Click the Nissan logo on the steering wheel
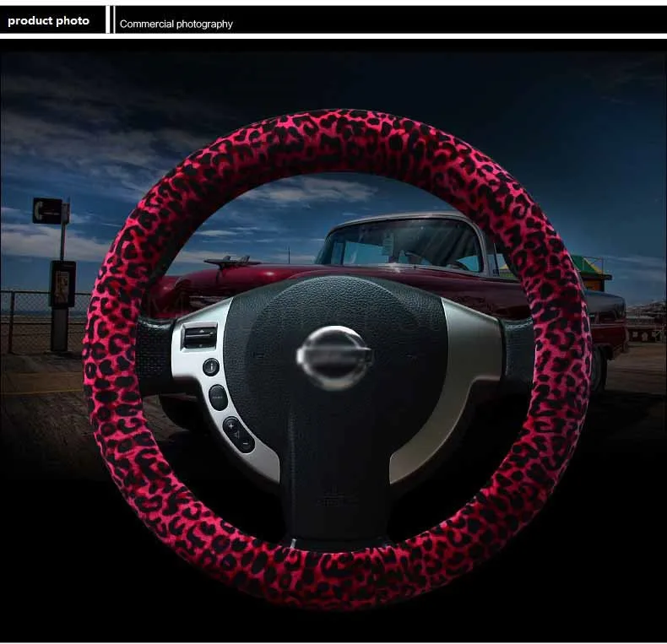Screen dimensions: 667x644 click(x=334, y=357)
